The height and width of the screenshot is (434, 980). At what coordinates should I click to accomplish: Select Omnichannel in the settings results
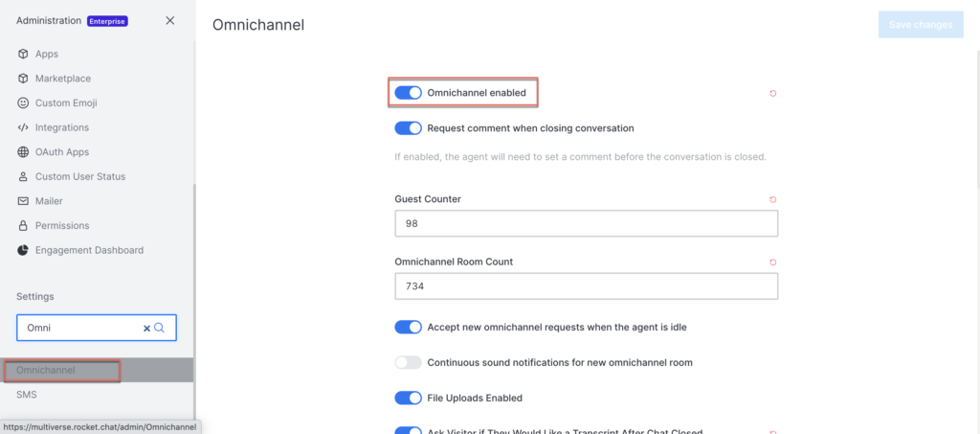click(x=97, y=370)
